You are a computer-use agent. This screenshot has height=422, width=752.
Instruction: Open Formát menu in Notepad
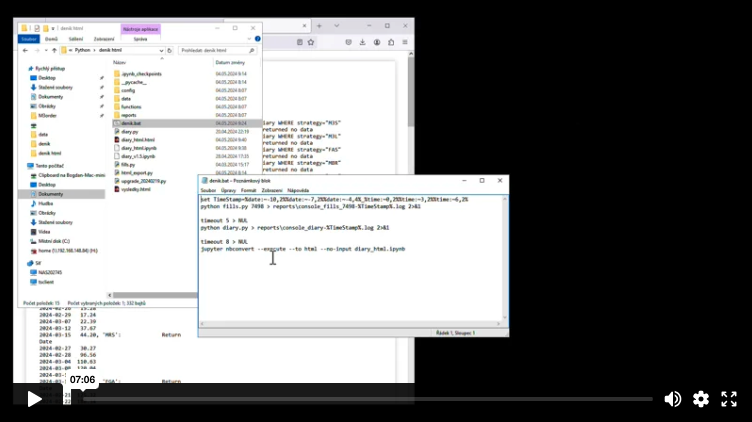click(248, 190)
